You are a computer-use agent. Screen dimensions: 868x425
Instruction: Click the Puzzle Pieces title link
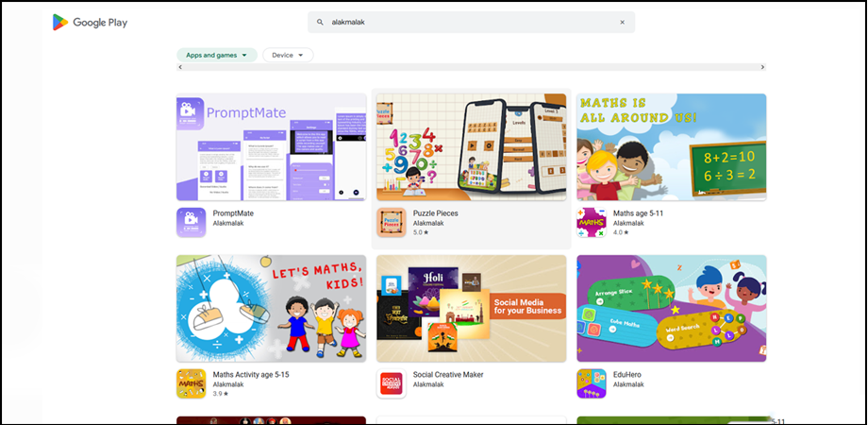435,213
